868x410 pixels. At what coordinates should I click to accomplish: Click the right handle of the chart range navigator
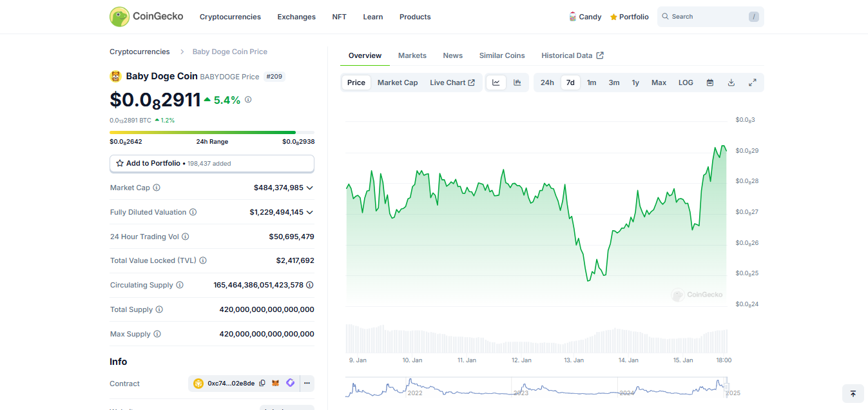[x=727, y=386]
